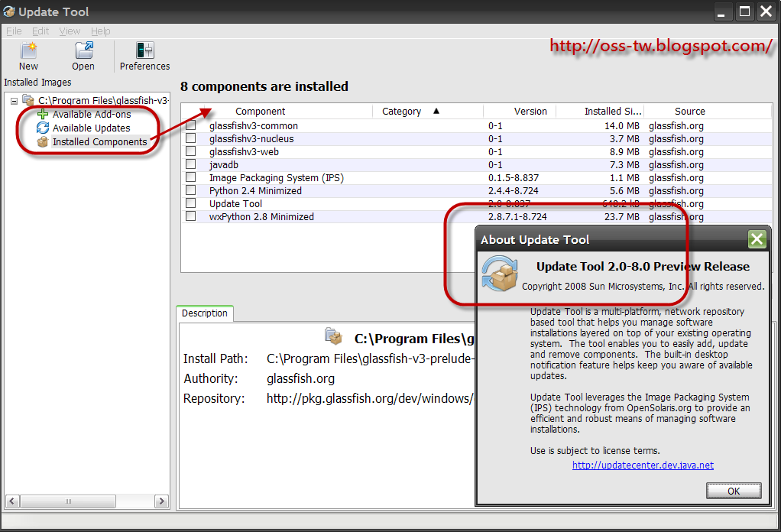Click the Available Add-ons plus icon

(x=43, y=114)
